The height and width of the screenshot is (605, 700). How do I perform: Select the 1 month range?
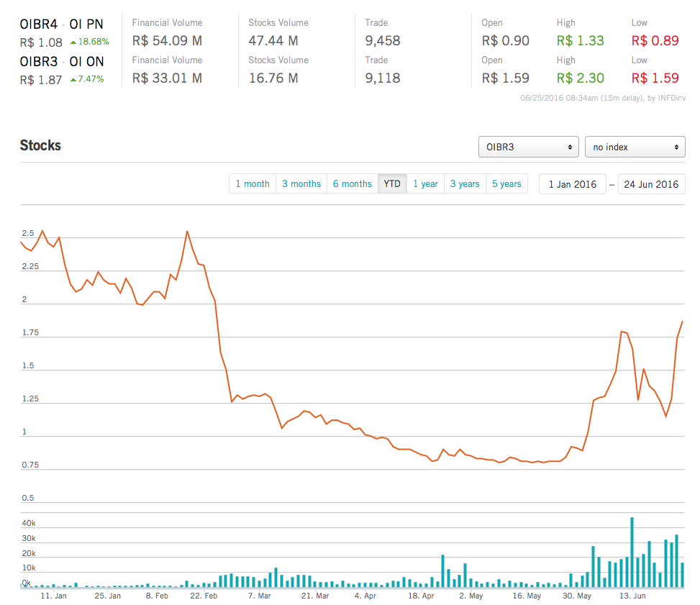(253, 184)
